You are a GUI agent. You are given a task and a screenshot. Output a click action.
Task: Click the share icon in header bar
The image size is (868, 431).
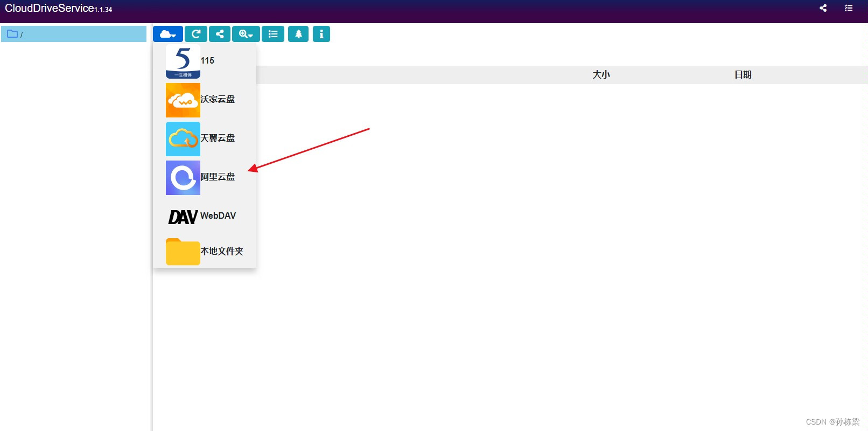point(823,8)
